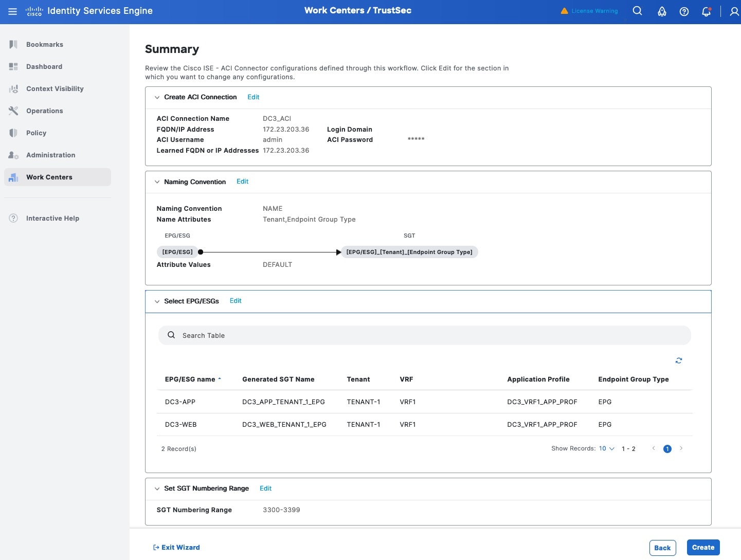Collapse the Set SGT Numbering Range section
Viewport: 741px width, 560px height.
157,489
